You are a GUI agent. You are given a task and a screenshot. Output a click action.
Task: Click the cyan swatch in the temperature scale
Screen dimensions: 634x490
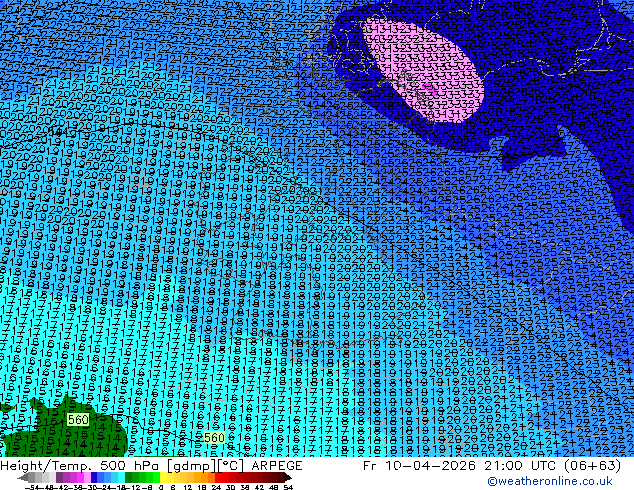pyautogui.click(x=121, y=478)
